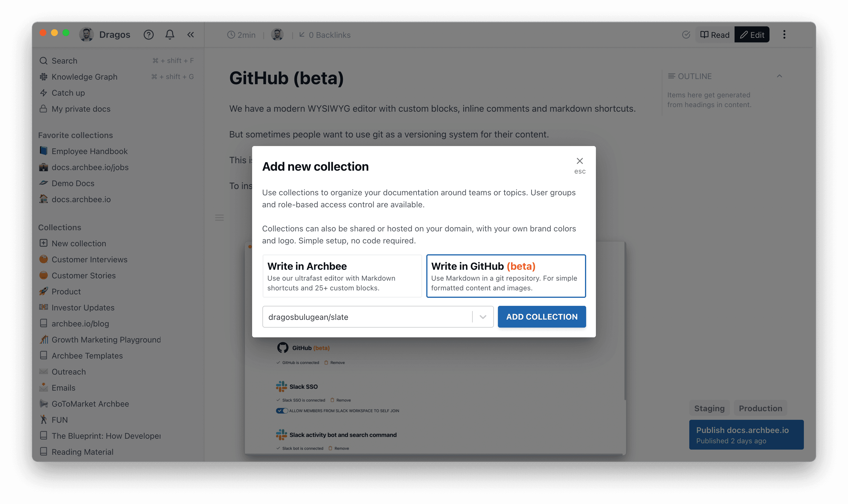Collapse the Outline panel
Viewport: 848px width, 504px height.
pyautogui.click(x=779, y=76)
